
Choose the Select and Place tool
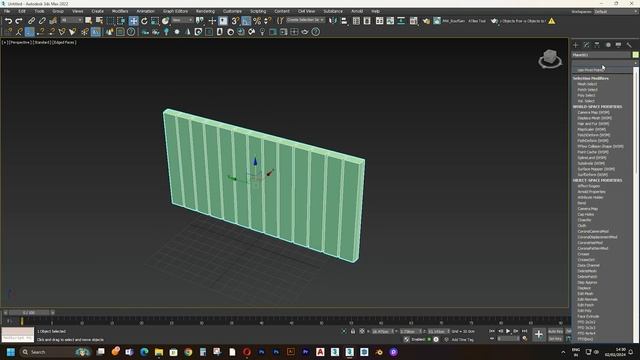165,21
